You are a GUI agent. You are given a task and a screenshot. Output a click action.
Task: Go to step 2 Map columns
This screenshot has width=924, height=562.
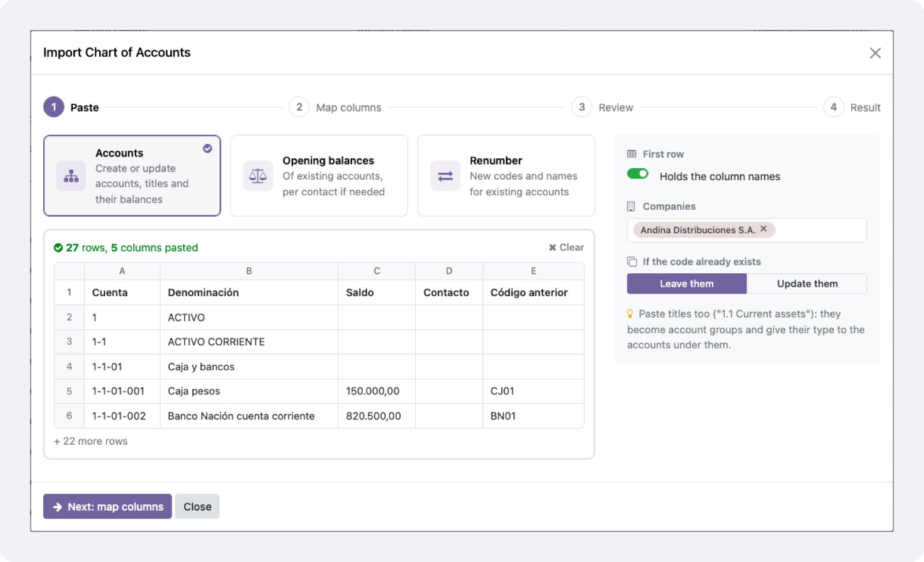pos(335,107)
